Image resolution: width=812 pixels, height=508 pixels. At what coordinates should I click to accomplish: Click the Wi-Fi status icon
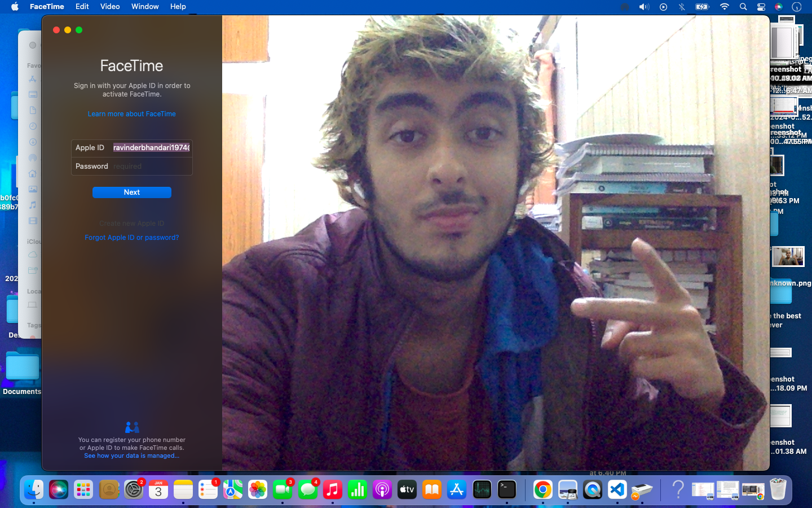pos(725,7)
